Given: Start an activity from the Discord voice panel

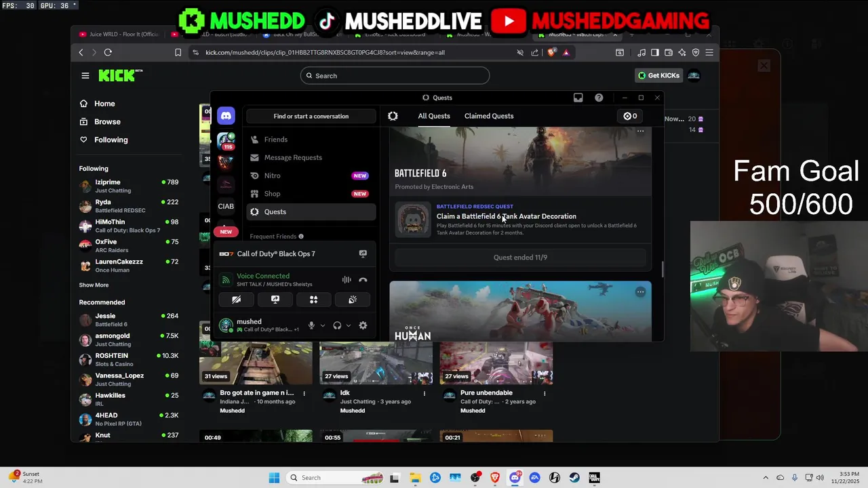Looking at the screenshot, I should click(314, 300).
